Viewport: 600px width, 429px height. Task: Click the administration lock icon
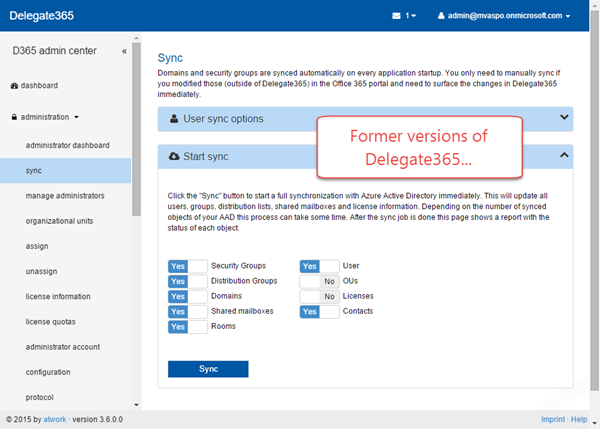coord(14,117)
